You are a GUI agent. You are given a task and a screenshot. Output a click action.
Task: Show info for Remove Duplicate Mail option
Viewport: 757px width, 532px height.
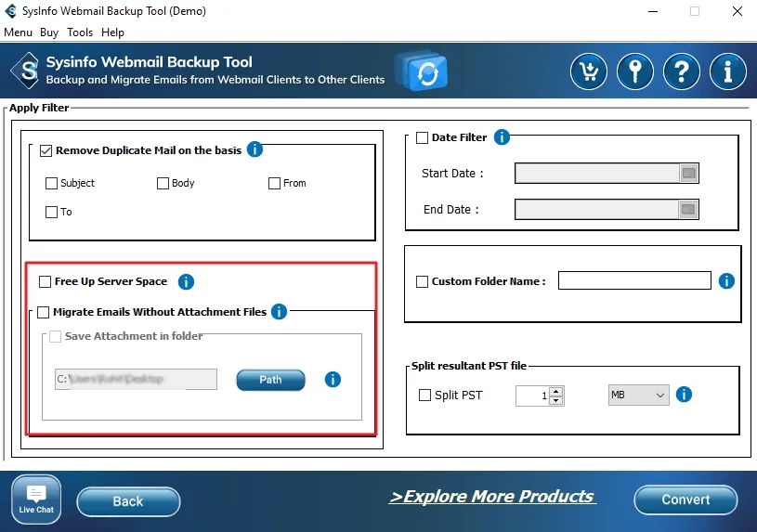(x=255, y=149)
